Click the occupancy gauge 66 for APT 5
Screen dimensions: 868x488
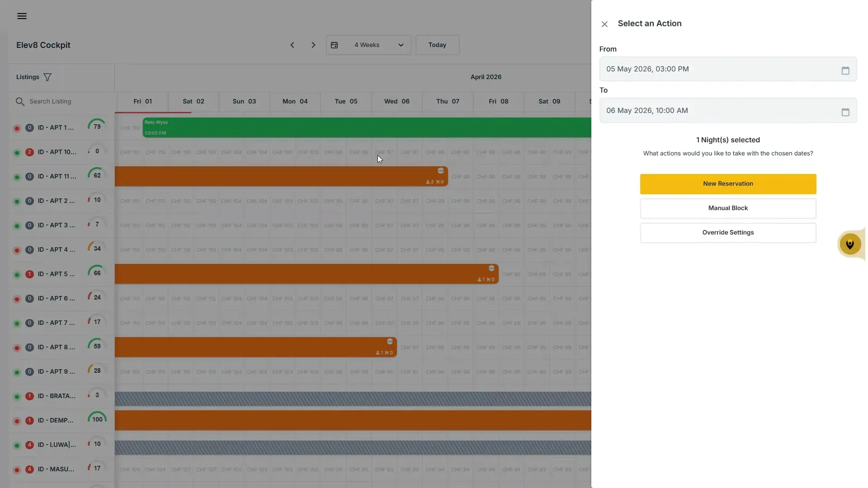click(x=97, y=273)
